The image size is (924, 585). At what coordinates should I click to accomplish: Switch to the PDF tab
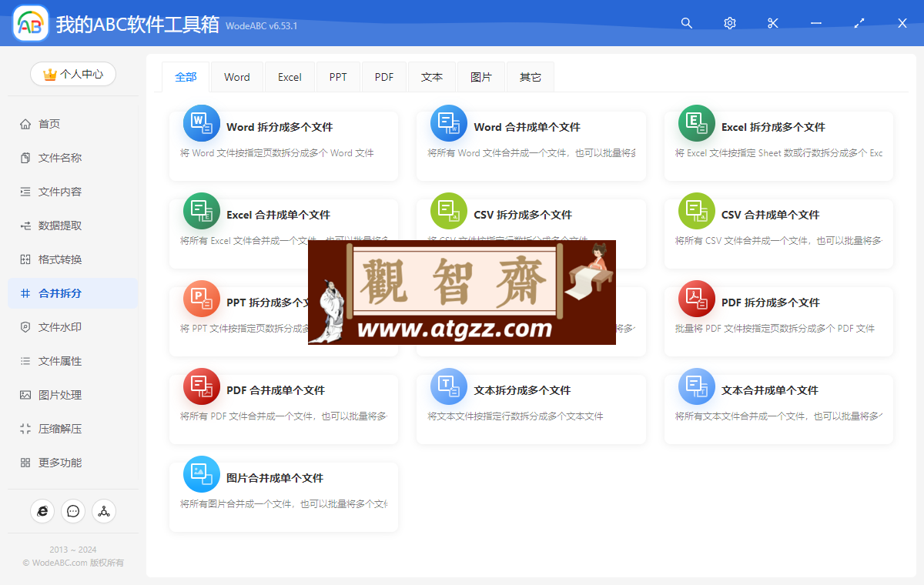384,77
